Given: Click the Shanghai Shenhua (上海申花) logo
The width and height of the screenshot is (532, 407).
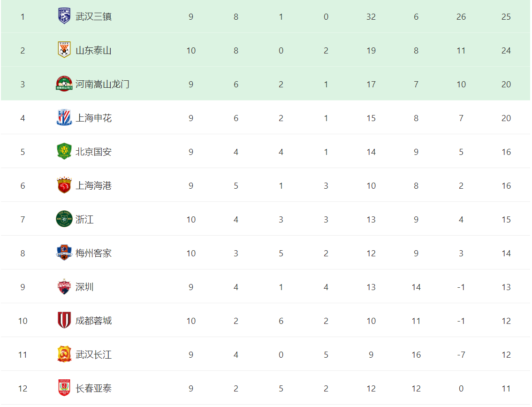Looking at the screenshot, I should point(64,118).
